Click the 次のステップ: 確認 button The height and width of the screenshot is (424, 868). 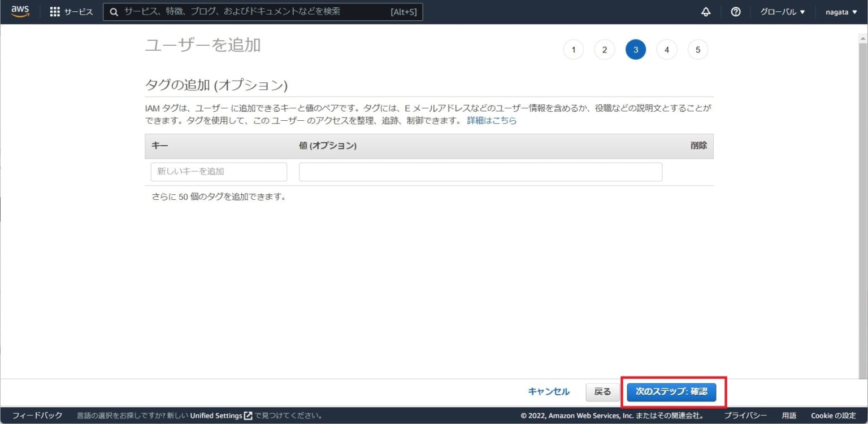tap(672, 391)
